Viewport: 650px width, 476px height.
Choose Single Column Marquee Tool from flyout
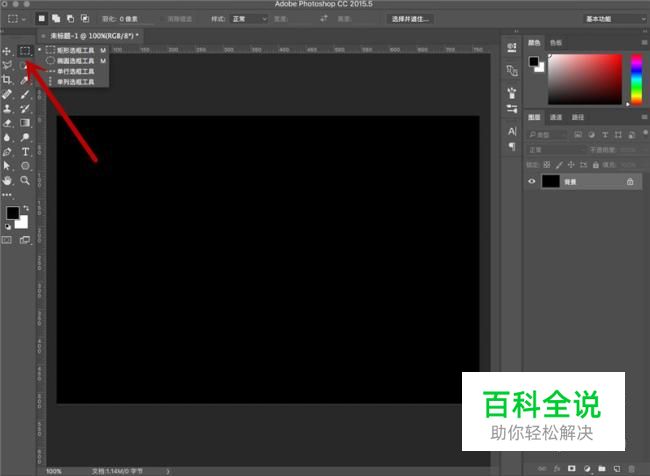[x=73, y=82]
